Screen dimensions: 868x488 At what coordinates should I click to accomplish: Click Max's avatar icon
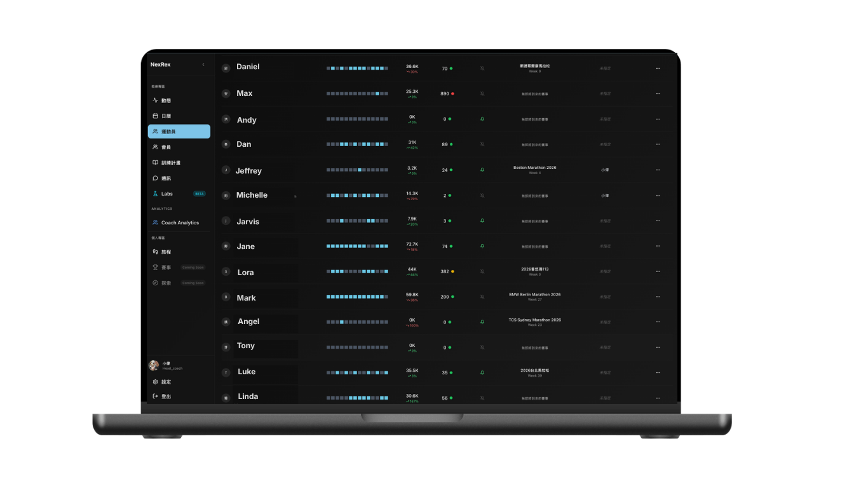(226, 93)
